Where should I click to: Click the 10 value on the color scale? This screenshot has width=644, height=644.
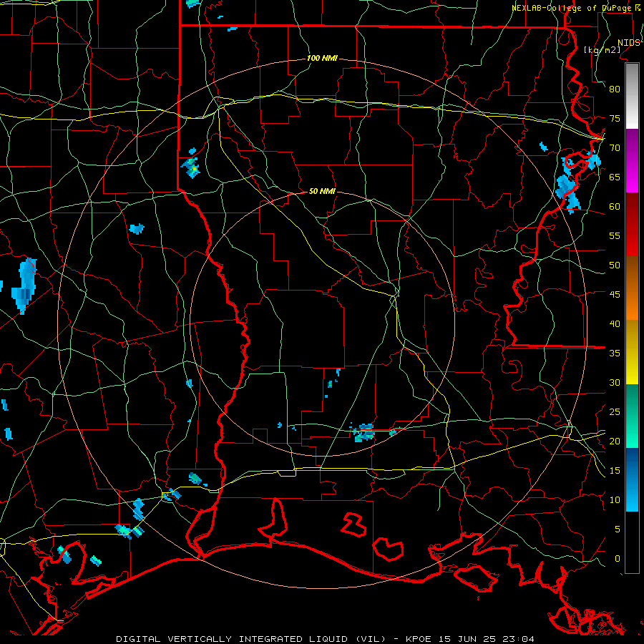pyautogui.click(x=615, y=500)
